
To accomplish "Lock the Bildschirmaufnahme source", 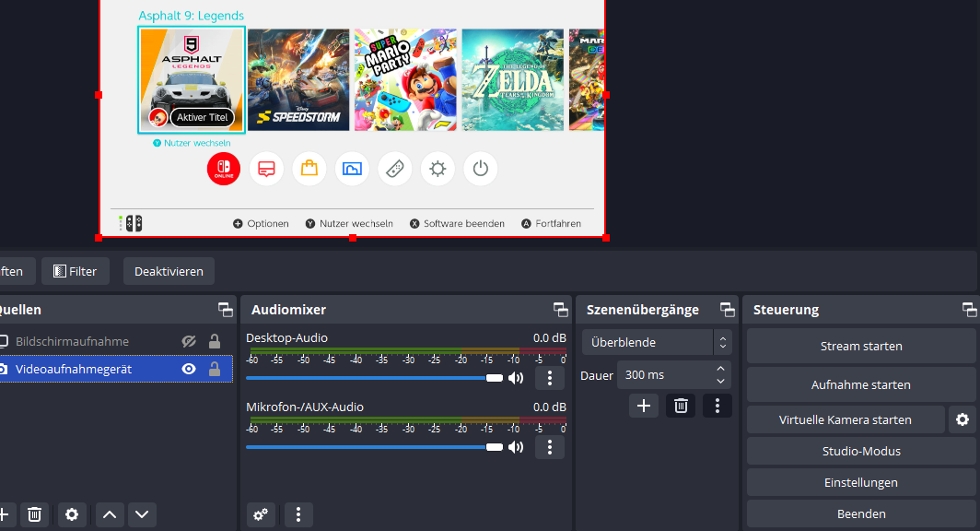I will (215, 341).
